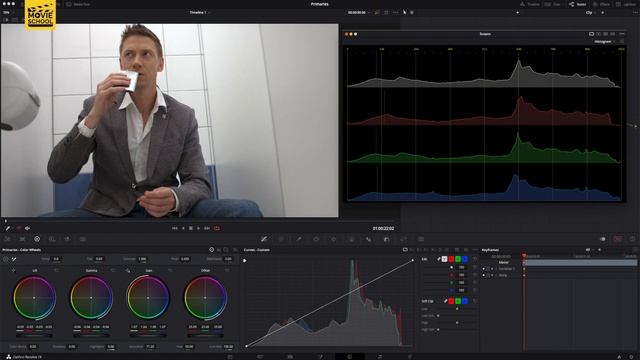Reset the Gain wheel
This screenshot has width=640, height=360.
tap(170, 270)
